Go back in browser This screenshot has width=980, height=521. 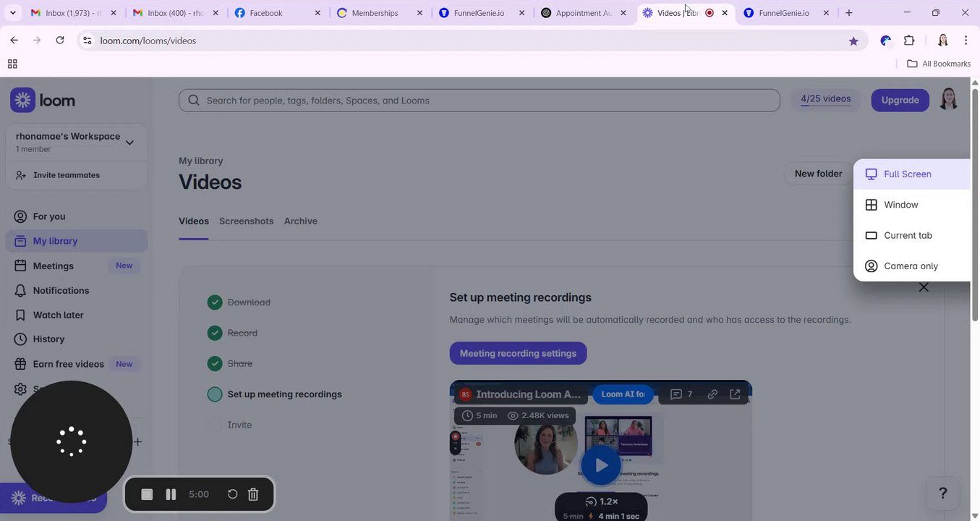14,41
